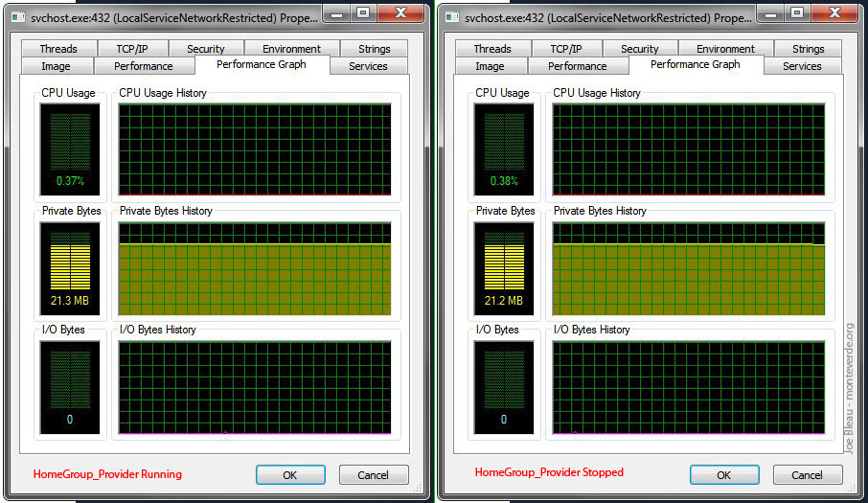Click the 0.38% CPU usage gauge
The height and width of the screenshot is (503, 868).
(x=504, y=149)
